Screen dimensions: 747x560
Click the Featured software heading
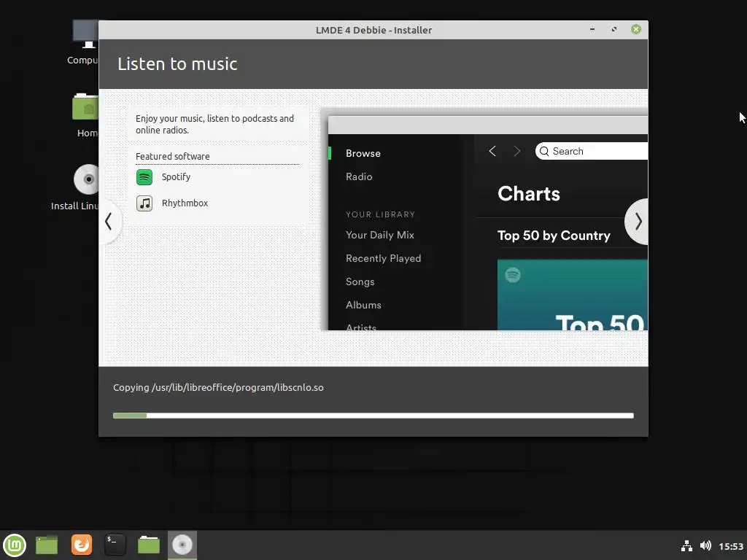point(172,156)
